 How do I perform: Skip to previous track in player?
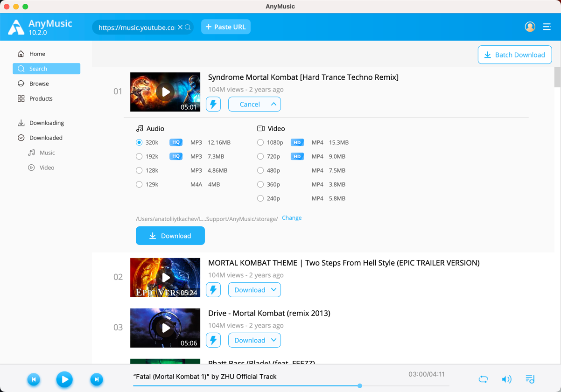34,379
